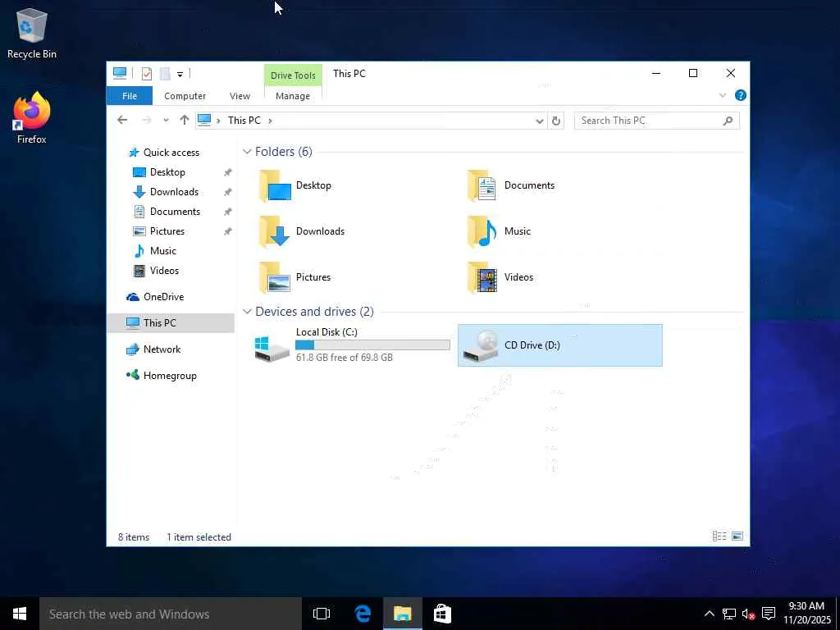The width and height of the screenshot is (840, 630).
Task: Click the pin icon next to Desktop
Action: pyautogui.click(x=228, y=172)
